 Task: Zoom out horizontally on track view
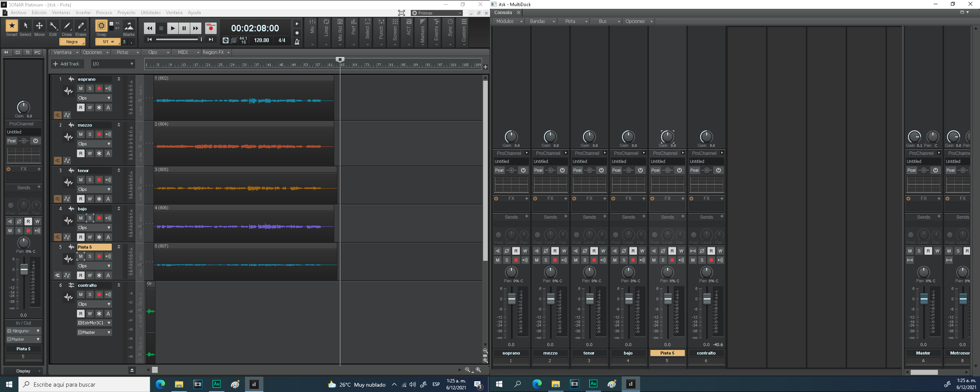(x=467, y=369)
